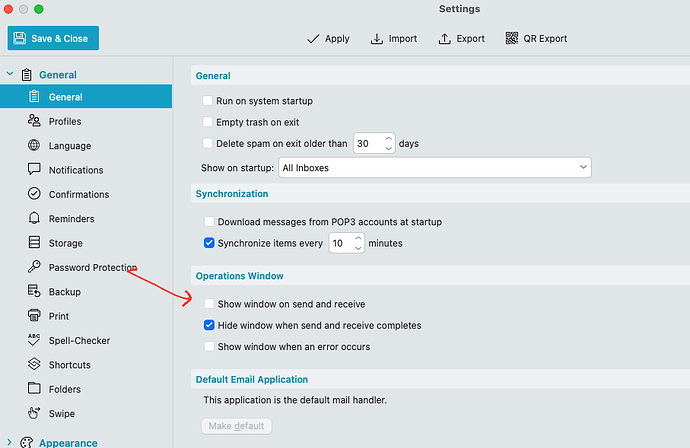Open Swipe hand gesture icon

tap(34, 413)
